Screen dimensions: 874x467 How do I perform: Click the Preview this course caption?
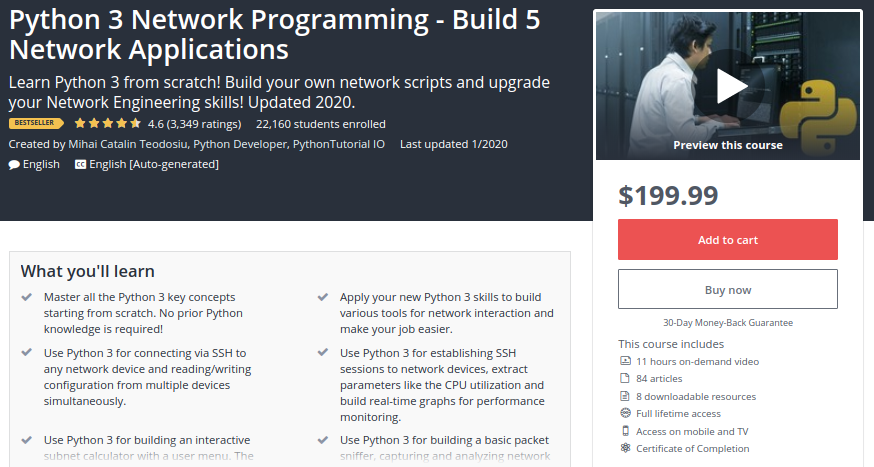[x=727, y=145]
